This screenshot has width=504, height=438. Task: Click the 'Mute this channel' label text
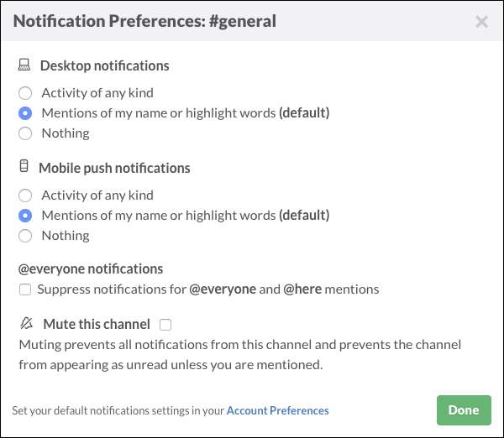click(97, 324)
